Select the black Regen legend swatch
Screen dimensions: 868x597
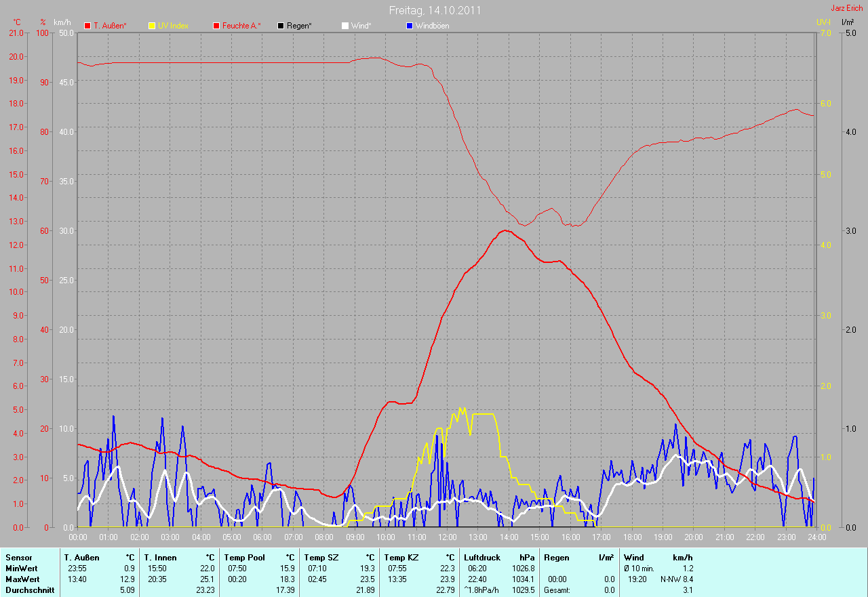tap(281, 26)
